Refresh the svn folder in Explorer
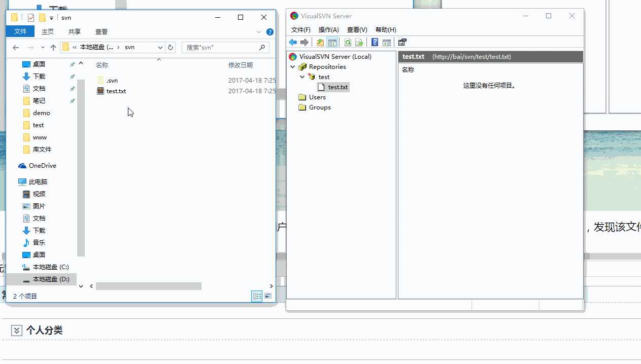 click(x=171, y=48)
